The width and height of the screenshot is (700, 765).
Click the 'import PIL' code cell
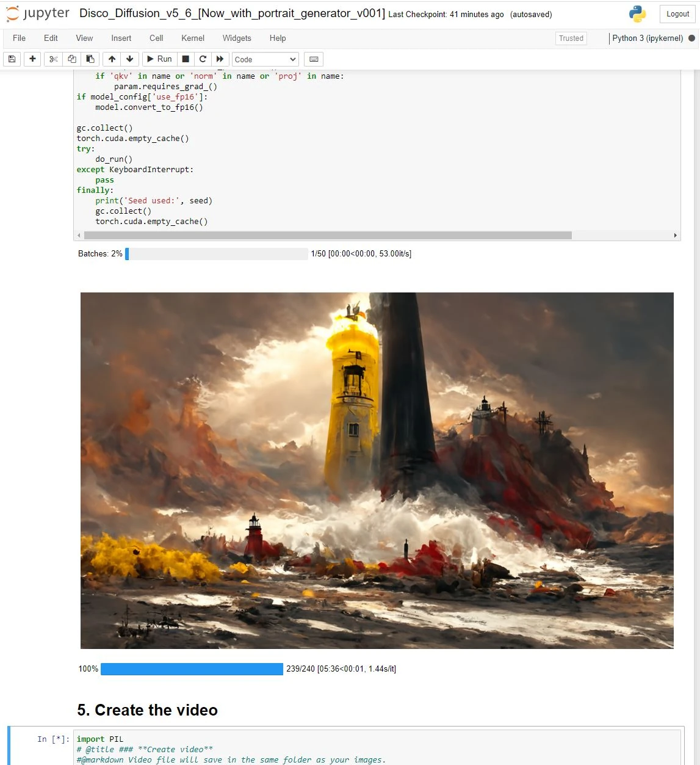[x=377, y=747]
